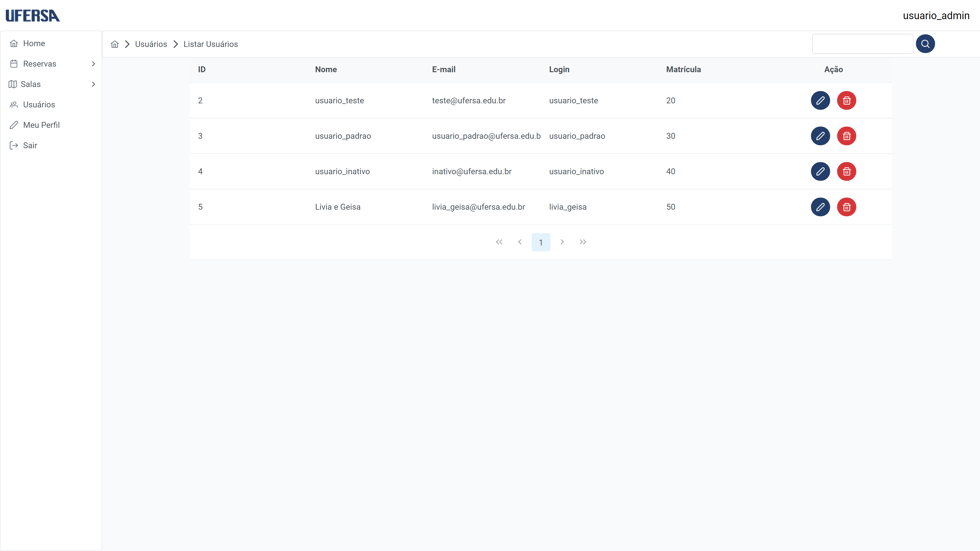The height and width of the screenshot is (551, 980).
Task: Delete the user Livia e Geisa
Action: point(847,207)
